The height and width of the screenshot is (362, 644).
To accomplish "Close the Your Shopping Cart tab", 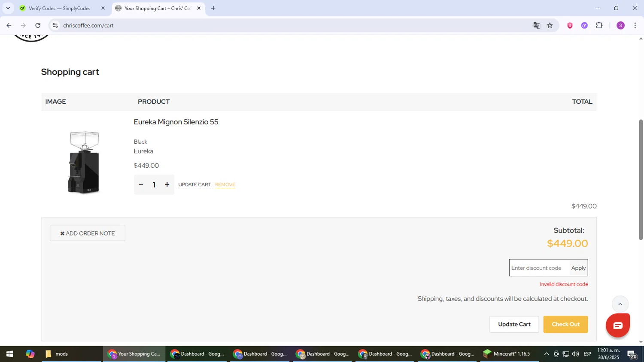I will (x=199, y=8).
